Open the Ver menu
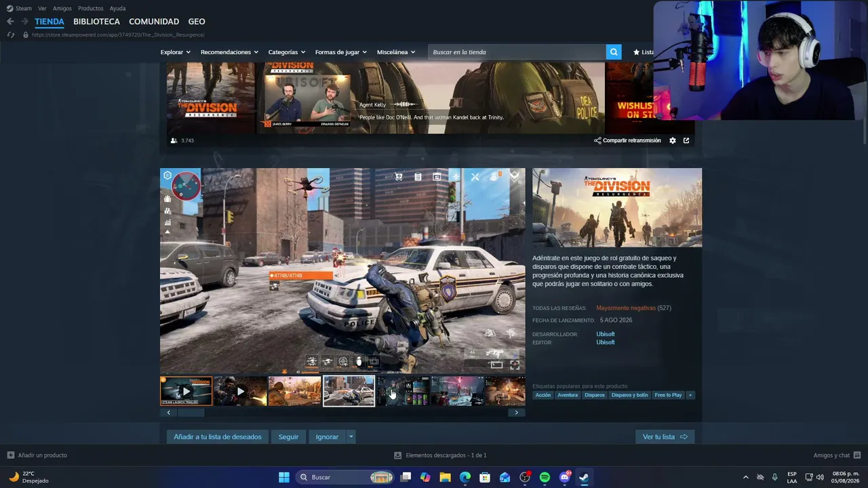 pos(43,9)
